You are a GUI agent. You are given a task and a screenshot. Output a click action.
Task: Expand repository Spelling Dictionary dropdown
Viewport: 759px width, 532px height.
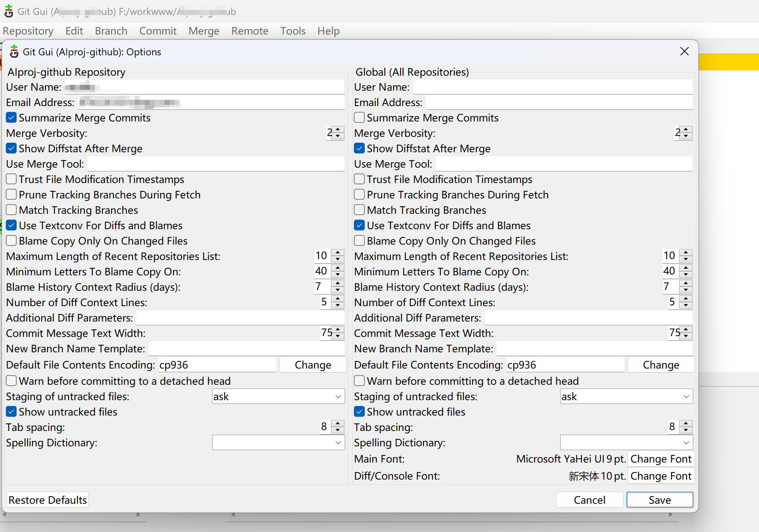[278, 443]
